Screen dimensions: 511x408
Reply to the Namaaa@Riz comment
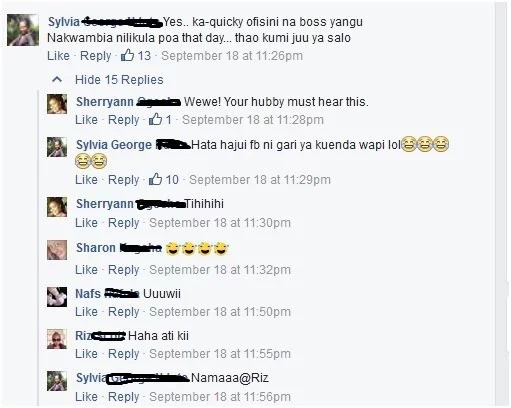point(124,397)
